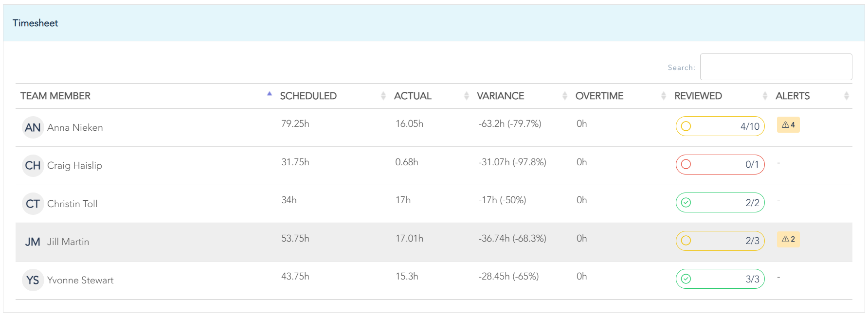Screen dimensions: 868x315
Task: Click into the Search input field
Action: [776, 67]
